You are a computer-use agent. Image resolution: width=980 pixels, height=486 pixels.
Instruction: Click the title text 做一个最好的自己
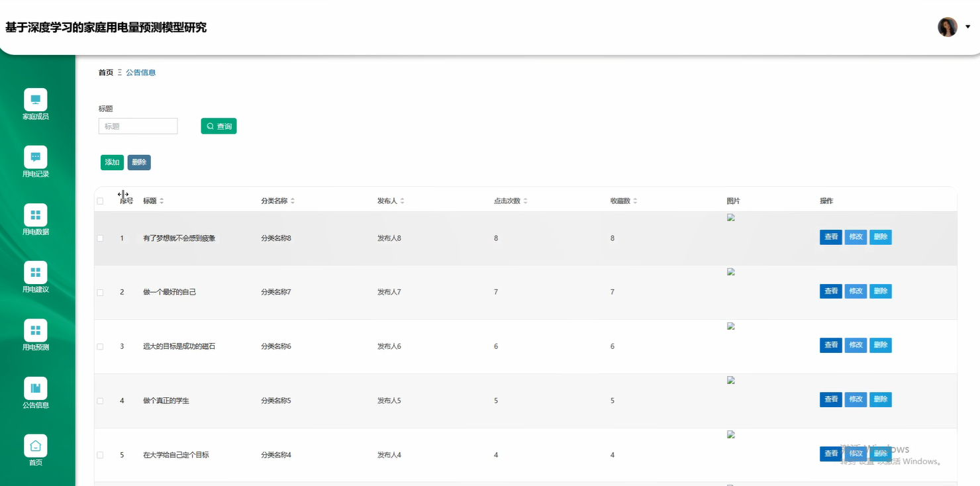click(x=170, y=292)
